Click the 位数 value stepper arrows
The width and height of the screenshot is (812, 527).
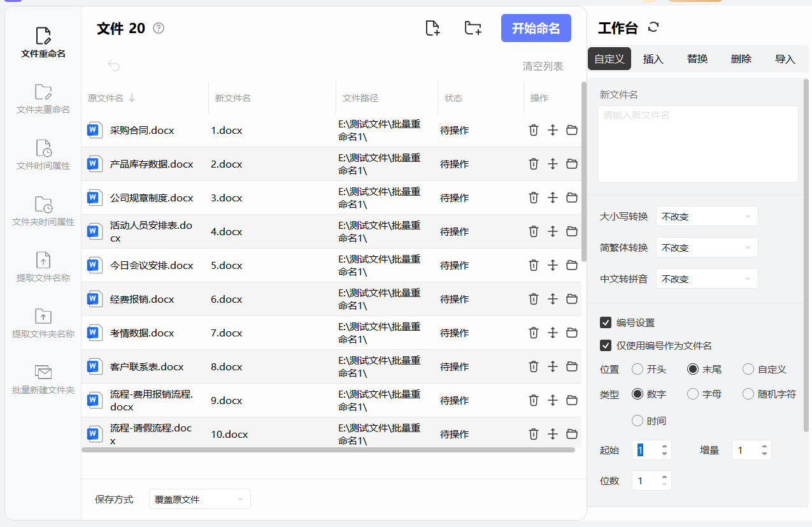pyautogui.click(x=665, y=480)
